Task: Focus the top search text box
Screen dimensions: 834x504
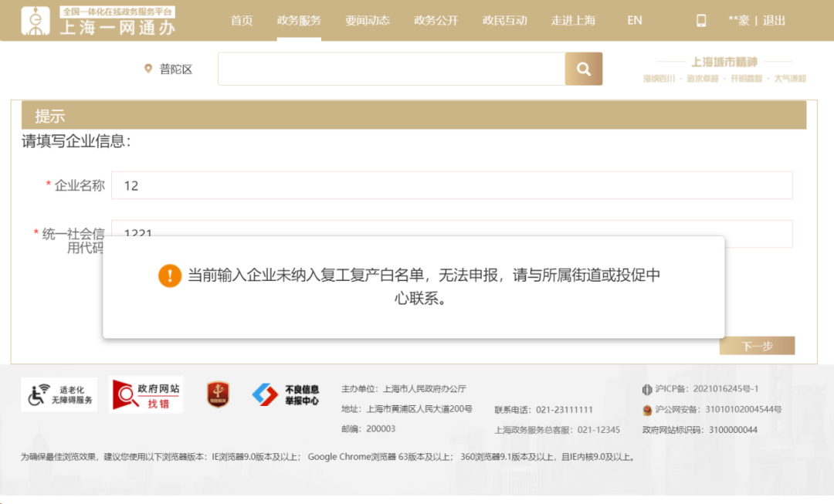Action: click(x=392, y=69)
